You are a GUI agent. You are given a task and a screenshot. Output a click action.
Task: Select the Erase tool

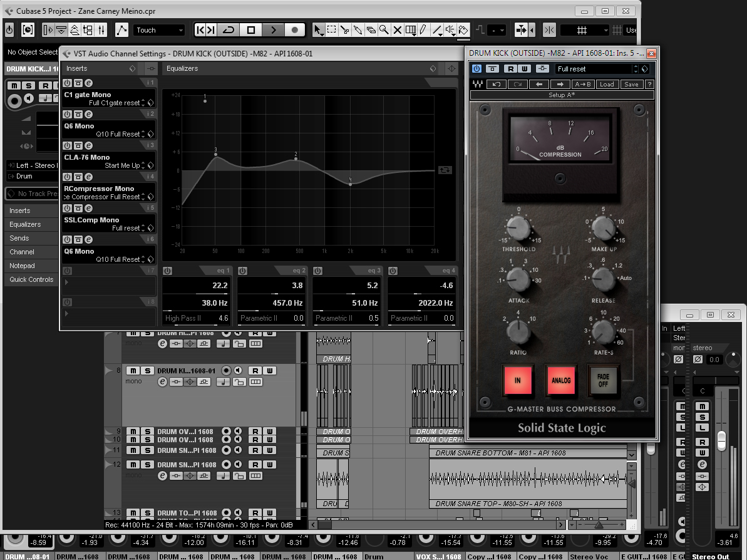371,30
